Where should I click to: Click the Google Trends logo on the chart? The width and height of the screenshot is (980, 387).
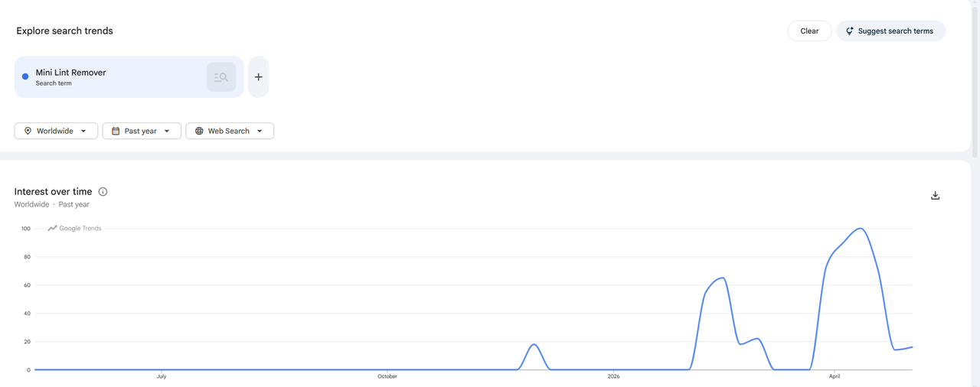click(x=74, y=229)
